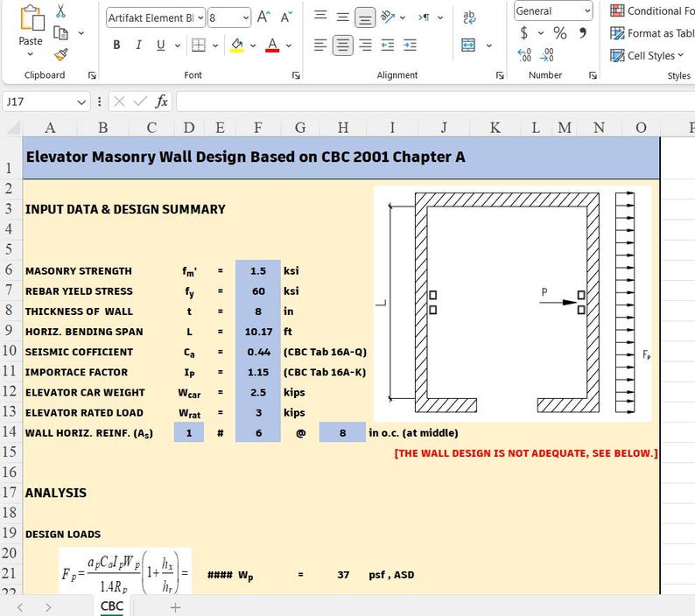This screenshot has height=616, width=695.
Task: Select the CBC sheet tab
Action: pyautogui.click(x=112, y=605)
